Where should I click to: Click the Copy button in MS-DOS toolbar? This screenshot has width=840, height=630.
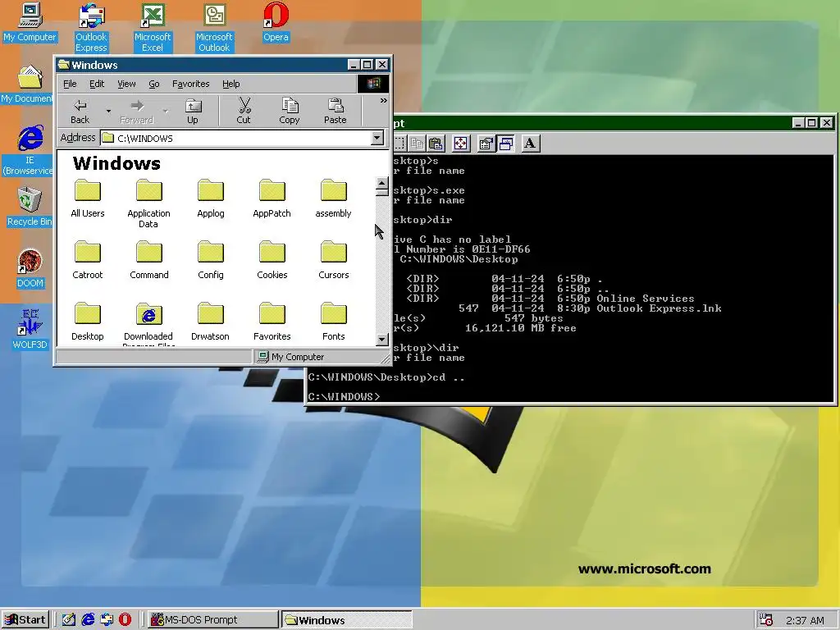[x=418, y=143]
